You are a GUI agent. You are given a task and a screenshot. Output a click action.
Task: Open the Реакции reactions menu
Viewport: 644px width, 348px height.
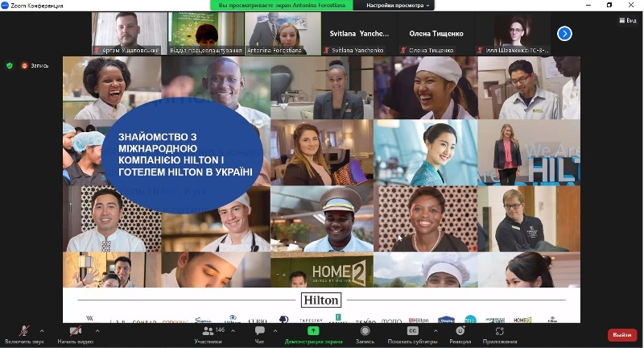coord(460,335)
